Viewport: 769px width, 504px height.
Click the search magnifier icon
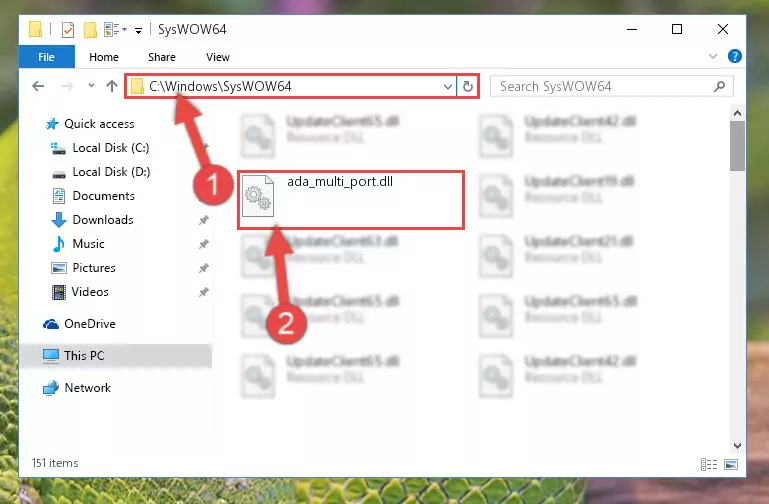[719, 87]
